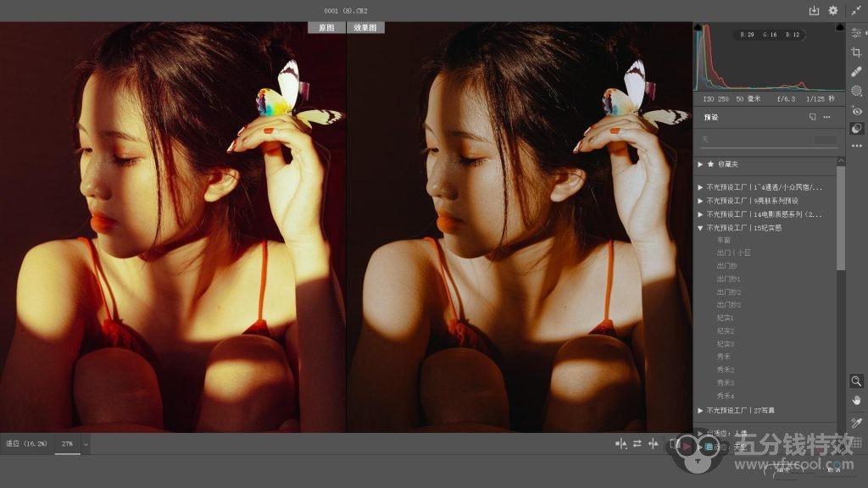
Task: Expand the 1~4通透/小众民宿 preset group
Action: [700, 187]
